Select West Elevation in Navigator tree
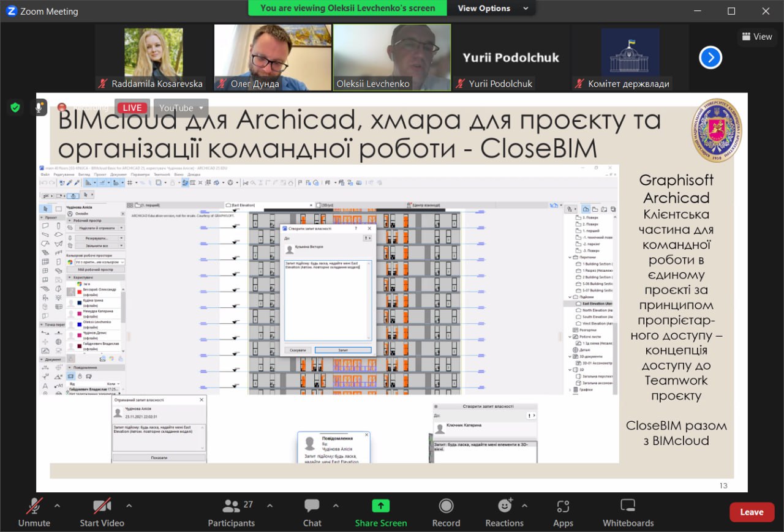This screenshot has height=532, width=784. [x=595, y=323]
